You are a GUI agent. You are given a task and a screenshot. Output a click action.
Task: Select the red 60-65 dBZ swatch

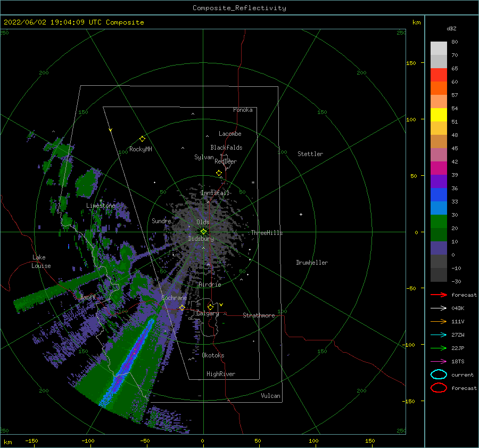(x=439, y=75)
